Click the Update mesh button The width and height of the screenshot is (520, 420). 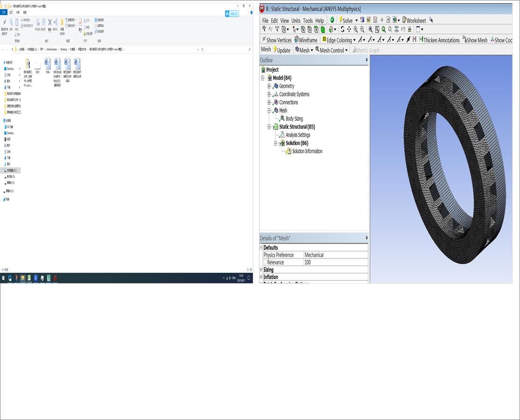coord(282,50)
